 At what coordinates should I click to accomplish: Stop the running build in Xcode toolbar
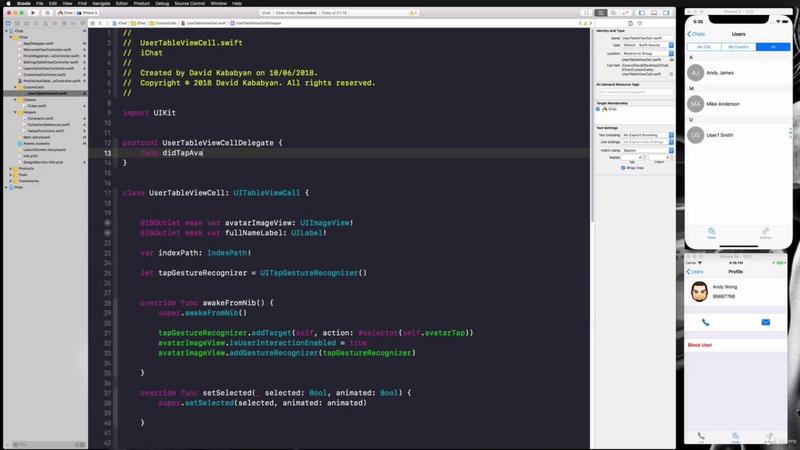click(47, 12)
